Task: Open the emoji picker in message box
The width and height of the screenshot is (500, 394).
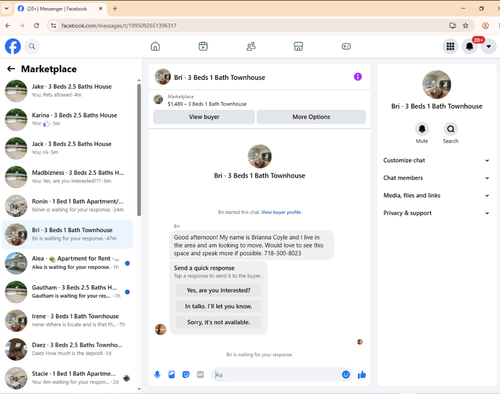Action: (346, 375)
